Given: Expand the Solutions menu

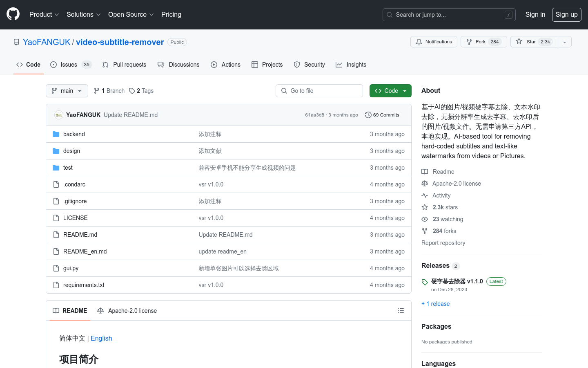Looking at the screenshot, I should click(x=83, y=14).
